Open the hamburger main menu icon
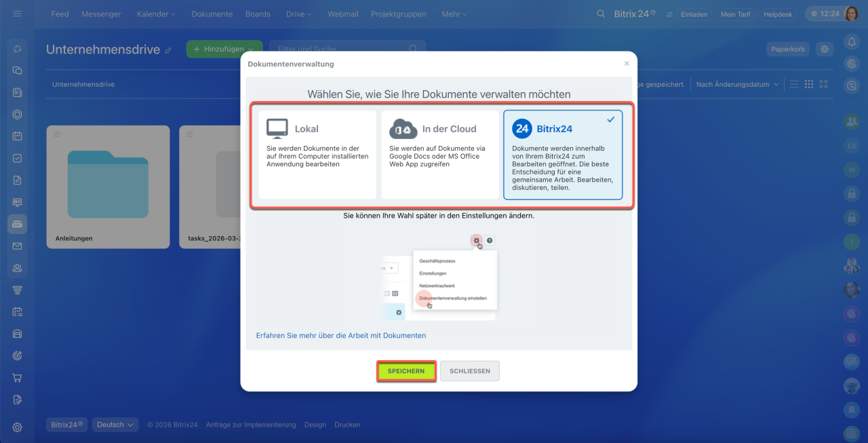Viewport: 868px width, 443px height. click(x=17, y=14)
